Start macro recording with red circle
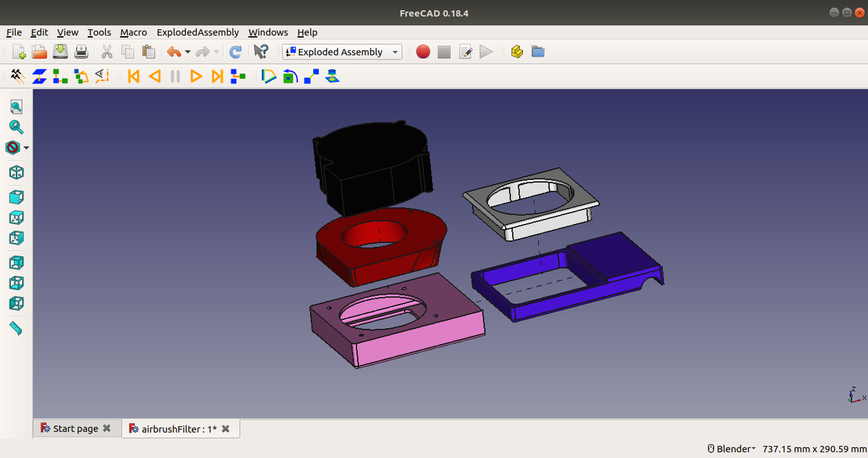Viewport: 868px width, 458px height. pyautogui.click(x=423, y=52)
